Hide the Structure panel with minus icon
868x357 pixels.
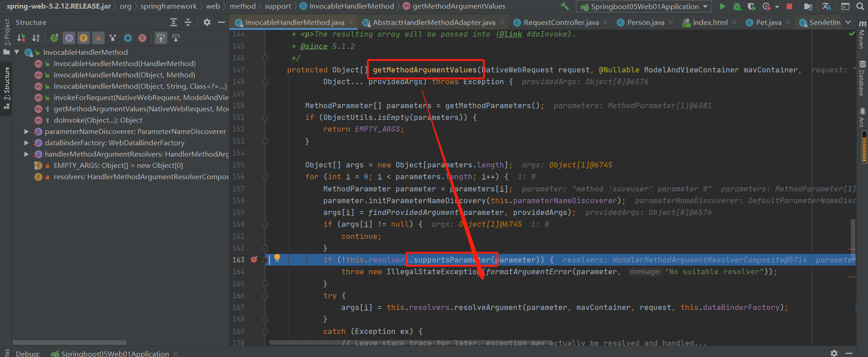click(x=222, y=22)
